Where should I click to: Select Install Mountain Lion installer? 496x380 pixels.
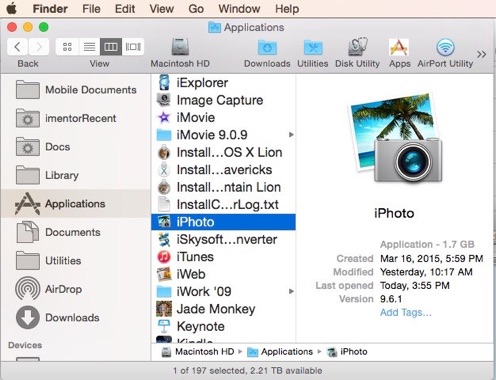223,187
